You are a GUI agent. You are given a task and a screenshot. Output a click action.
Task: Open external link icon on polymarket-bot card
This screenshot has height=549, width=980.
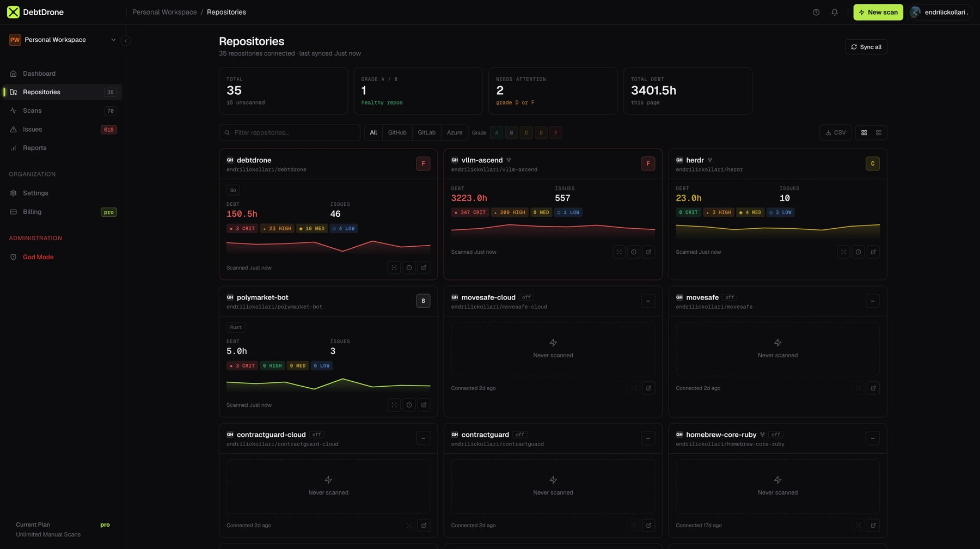tap(424, 405)
